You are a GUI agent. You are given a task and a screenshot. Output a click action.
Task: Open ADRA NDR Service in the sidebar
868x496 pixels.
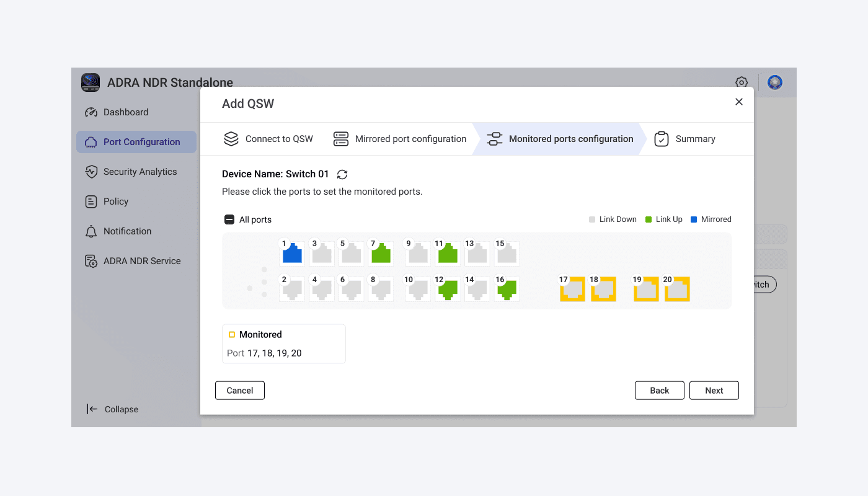click(x=136, y=261)
